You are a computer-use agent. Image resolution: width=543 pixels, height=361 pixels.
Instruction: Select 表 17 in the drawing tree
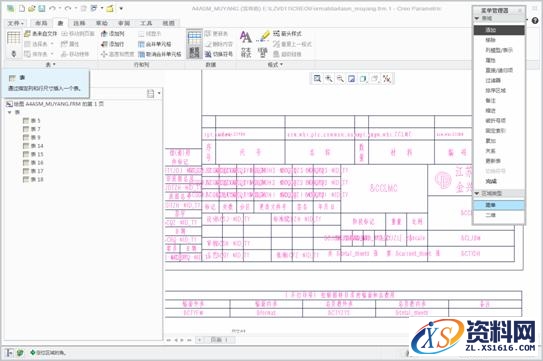[x=33, y=171]
